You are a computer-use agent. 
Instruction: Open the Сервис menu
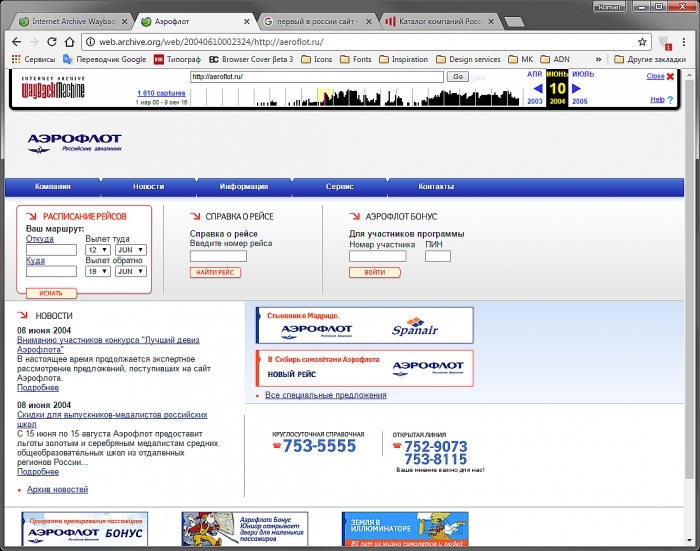point(339,187)
